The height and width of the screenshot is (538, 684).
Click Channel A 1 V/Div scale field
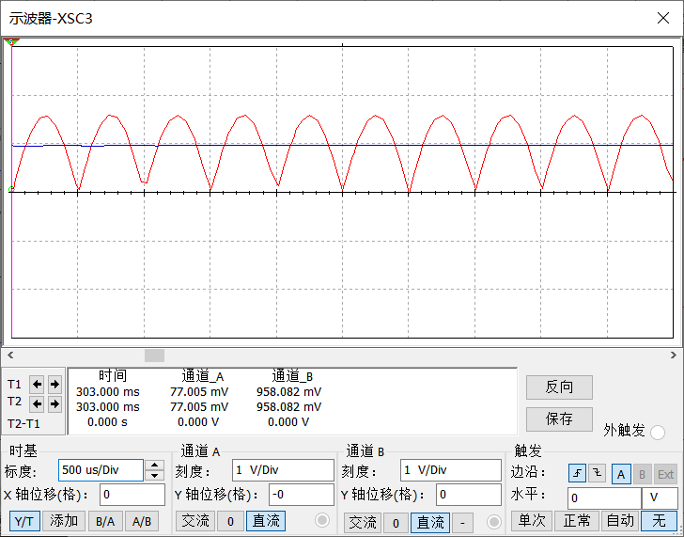tap(283, 470)
